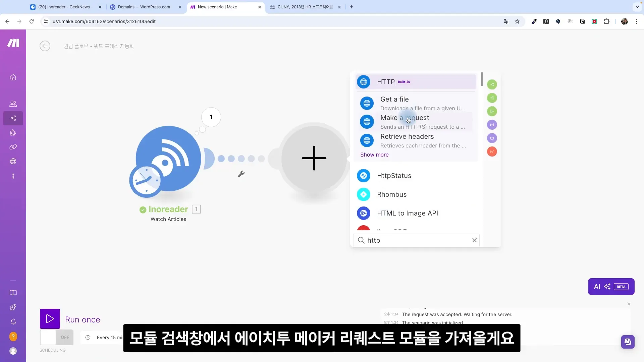Click the wrench settings icon

(241, 173)
